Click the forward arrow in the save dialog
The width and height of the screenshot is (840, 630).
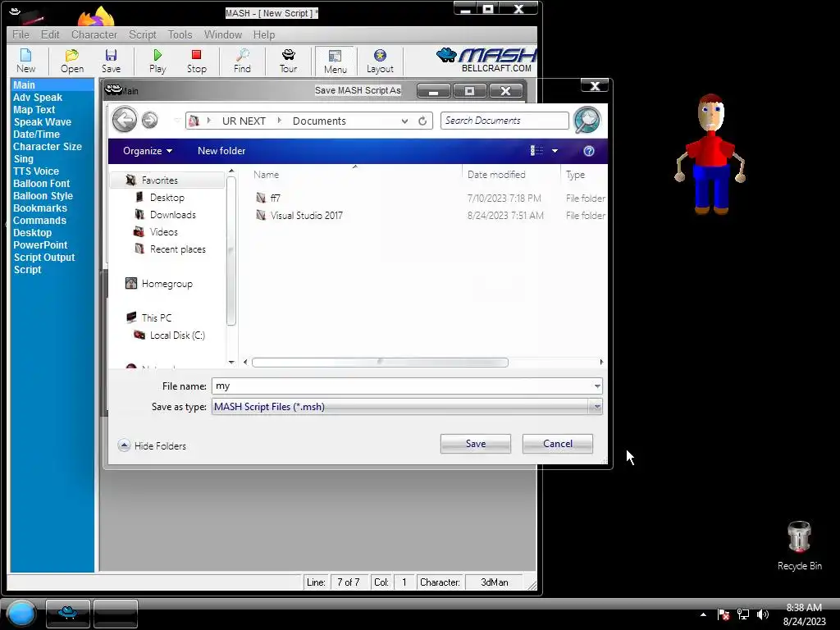150,120
